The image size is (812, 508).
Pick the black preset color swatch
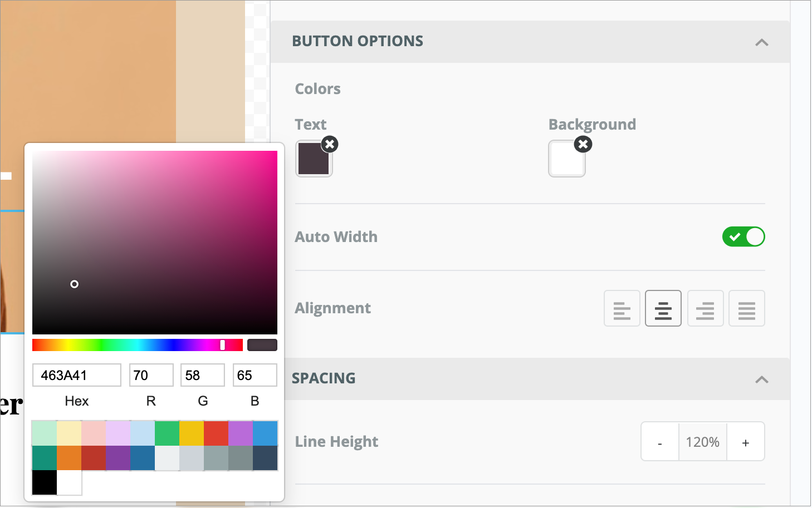coord(44,482)
